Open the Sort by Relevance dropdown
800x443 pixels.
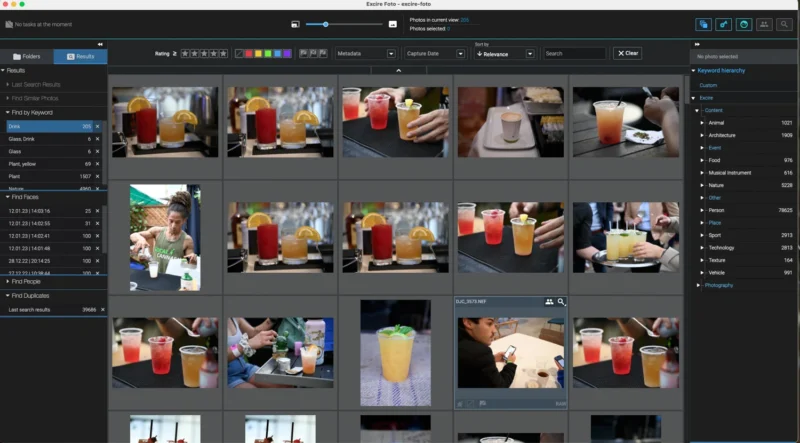[x=505, y=54]
